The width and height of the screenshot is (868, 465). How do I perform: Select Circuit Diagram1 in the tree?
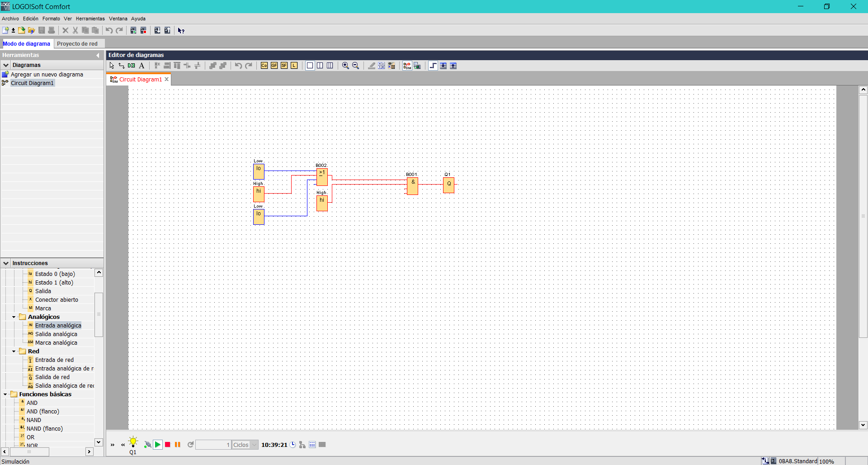pyautogui.click(x=32, y=83)
